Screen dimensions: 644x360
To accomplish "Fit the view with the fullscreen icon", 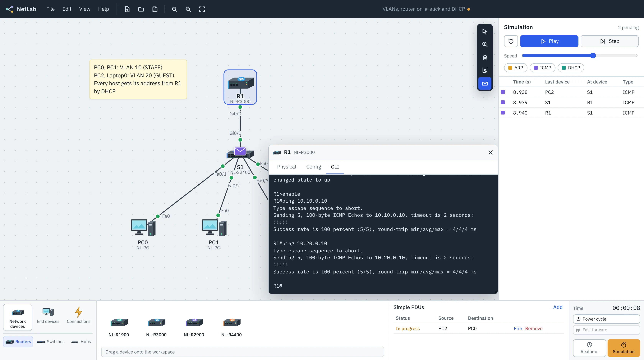I will (x=202, y=9).
